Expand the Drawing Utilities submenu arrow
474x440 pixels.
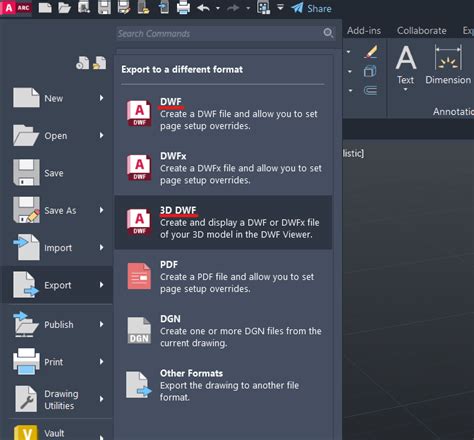(x=101, y=399)
